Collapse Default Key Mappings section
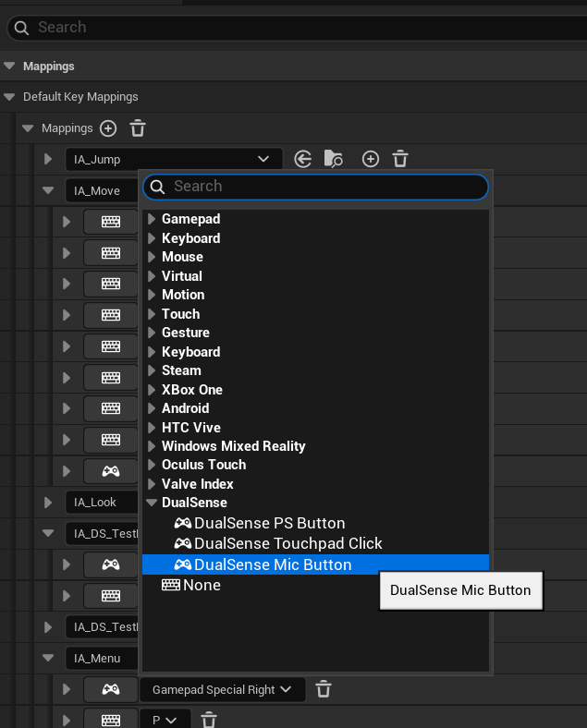This screenshot has width=587, height=728. [9, 97]
